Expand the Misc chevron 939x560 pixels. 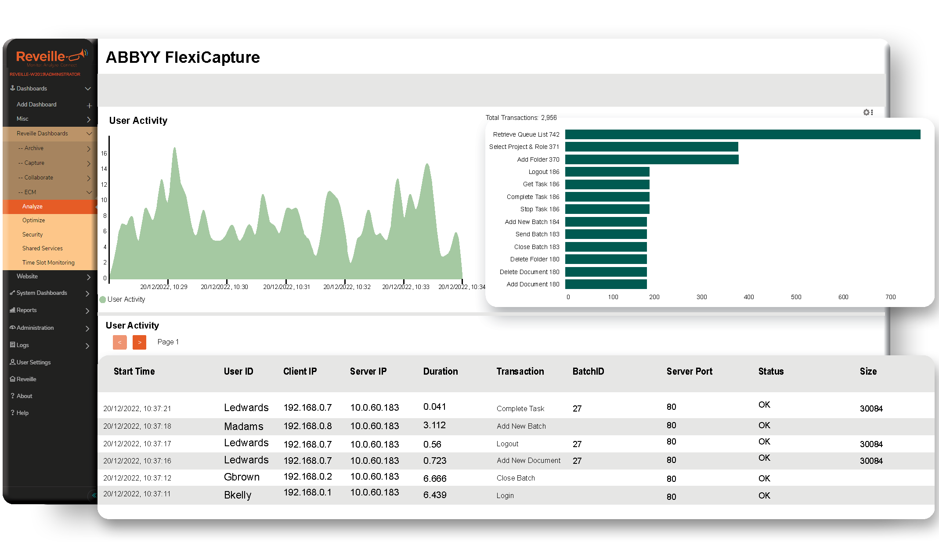(x=89, y=119)
